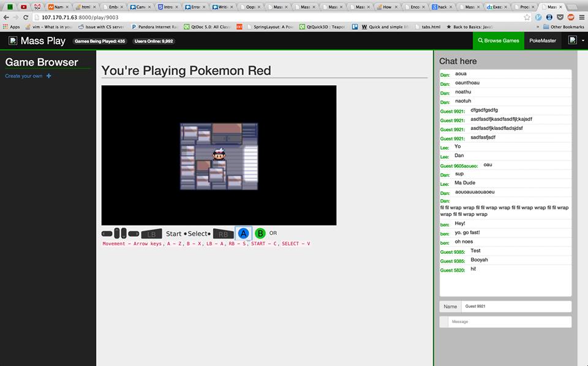Expand the bookmarks overflow chevron

pos(538,27)
